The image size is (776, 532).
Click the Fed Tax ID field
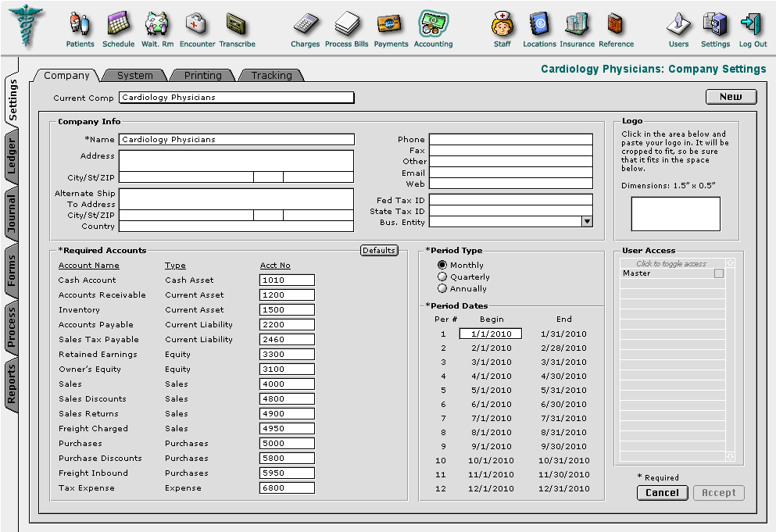point(511,200)
